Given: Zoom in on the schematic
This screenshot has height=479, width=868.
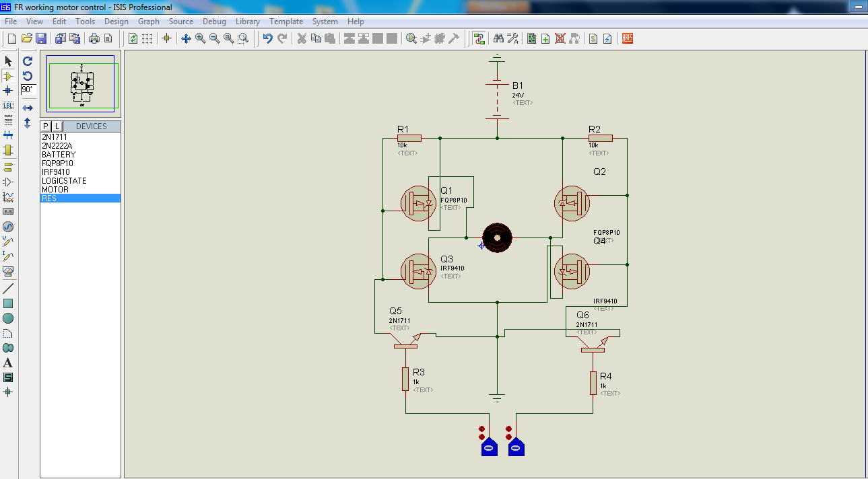Looking at the screenshot, I should (x=201, y=38).
